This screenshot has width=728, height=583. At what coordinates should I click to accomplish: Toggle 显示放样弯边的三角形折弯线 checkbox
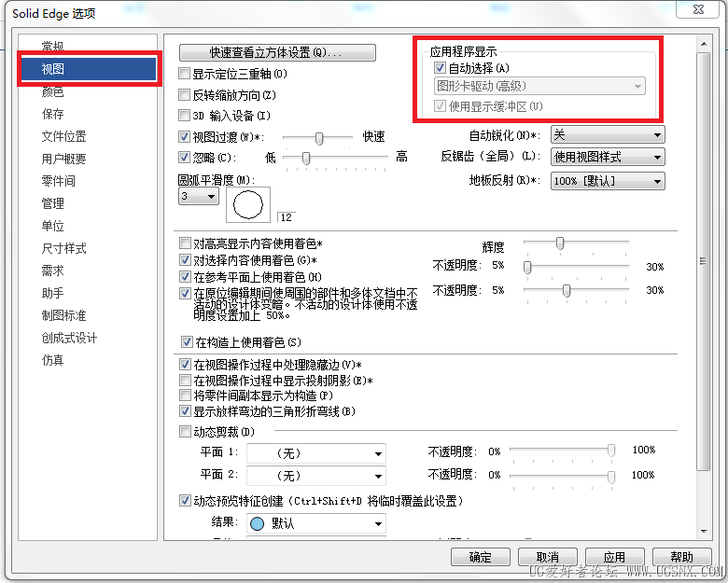tap(185, 410)
